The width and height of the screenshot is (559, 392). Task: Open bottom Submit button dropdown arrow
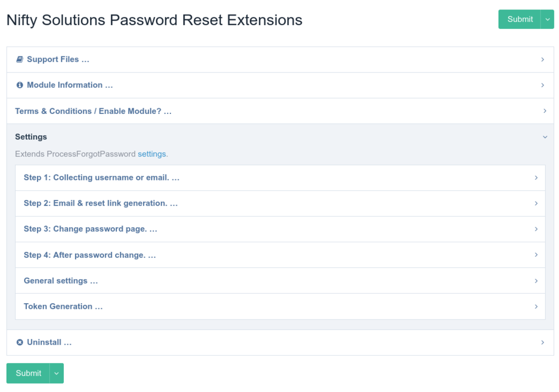click(x=56, y=374)
